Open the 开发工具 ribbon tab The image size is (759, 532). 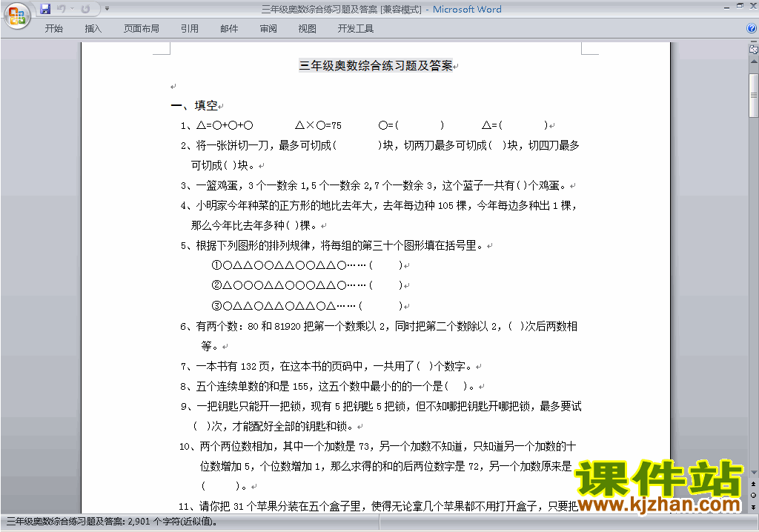(355, 29)
